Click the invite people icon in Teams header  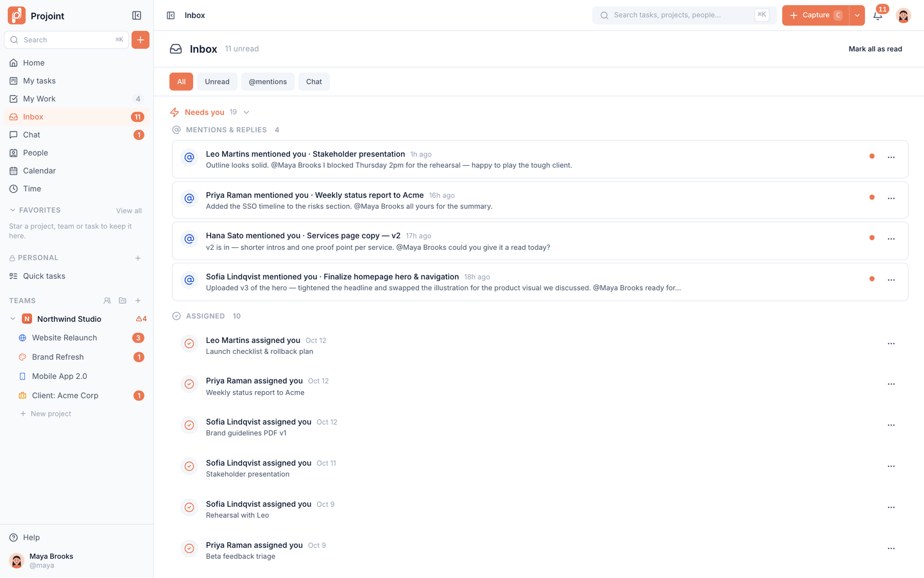(x=107, y=301)
